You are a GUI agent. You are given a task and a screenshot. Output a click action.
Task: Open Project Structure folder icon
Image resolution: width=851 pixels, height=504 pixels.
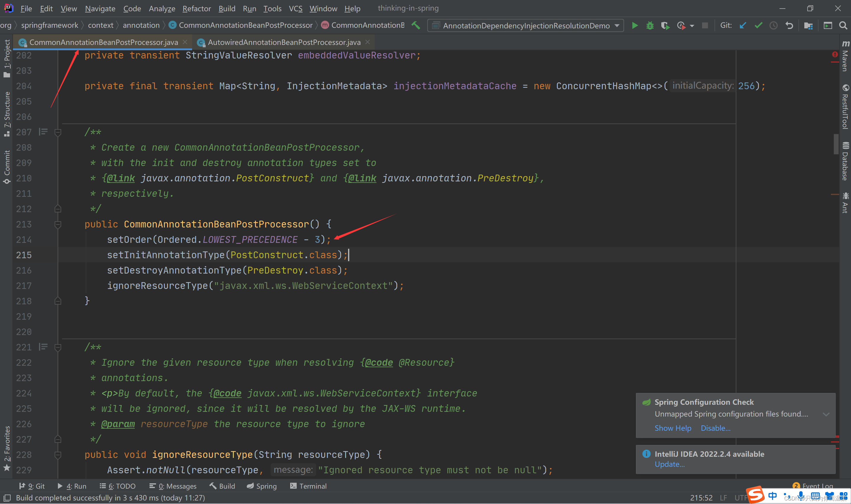[808, 25]
